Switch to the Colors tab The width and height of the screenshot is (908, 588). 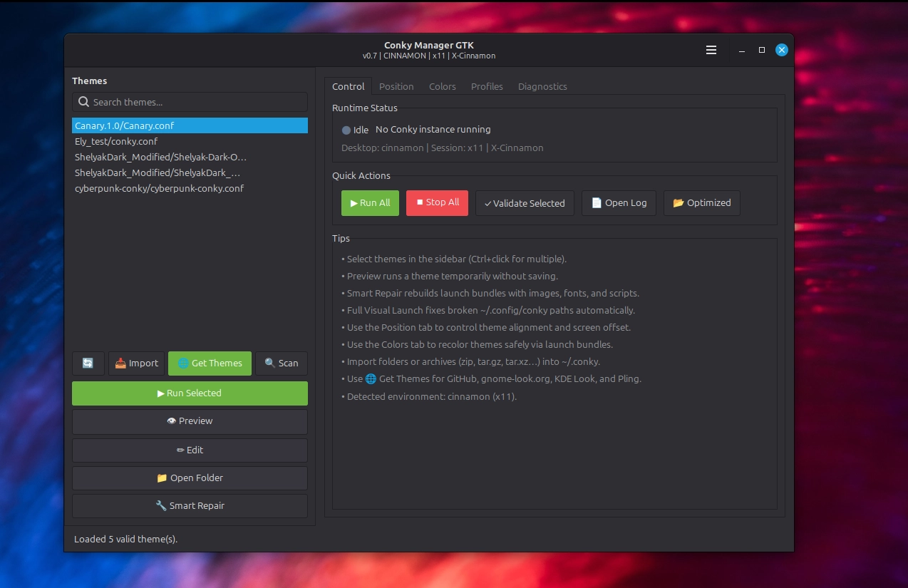(442, 86)
